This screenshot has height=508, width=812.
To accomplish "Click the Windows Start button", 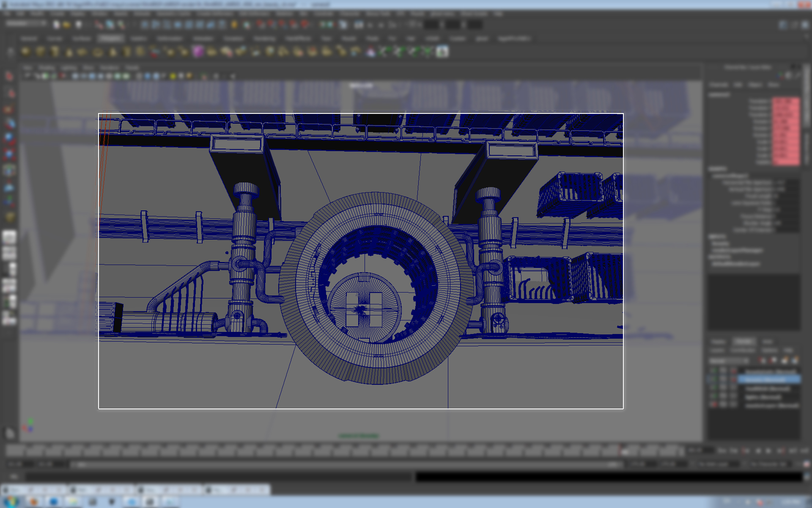I will click(x=11, y=502).
